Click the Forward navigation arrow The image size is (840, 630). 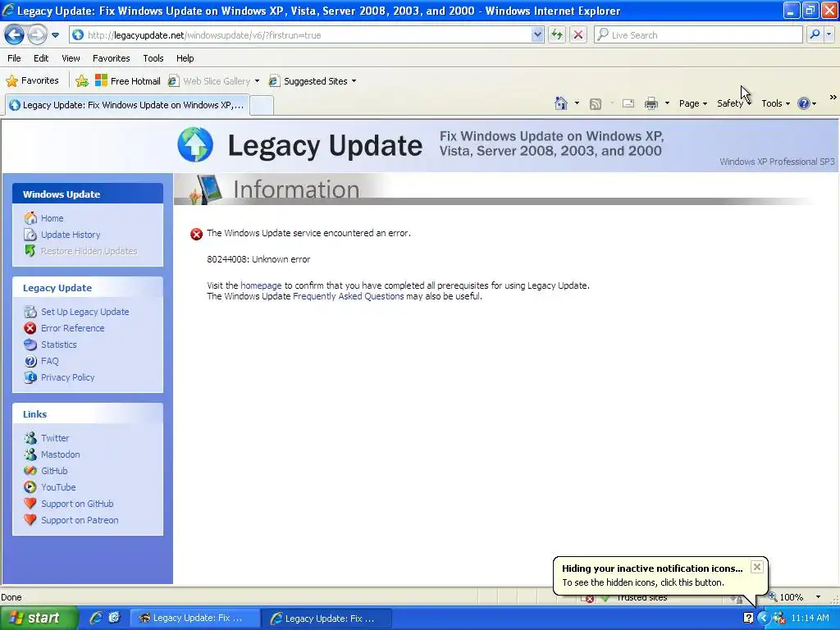tap(37, 35)
